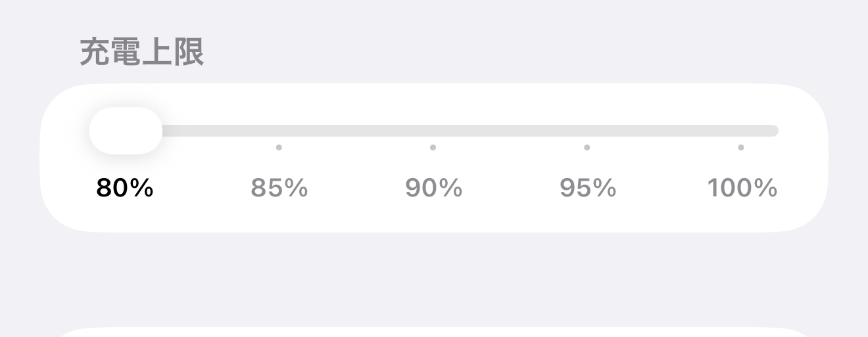The width and height of the screenshot is (868, 337).
Task: Tap the 95% charge limit label
Action: tap(588, 189)
